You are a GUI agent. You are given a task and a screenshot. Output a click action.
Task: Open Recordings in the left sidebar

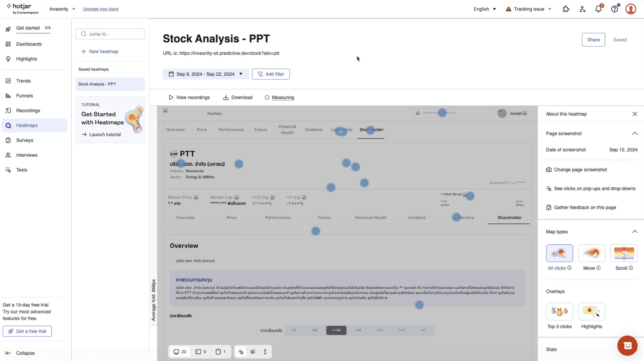[x=28, y=111]
